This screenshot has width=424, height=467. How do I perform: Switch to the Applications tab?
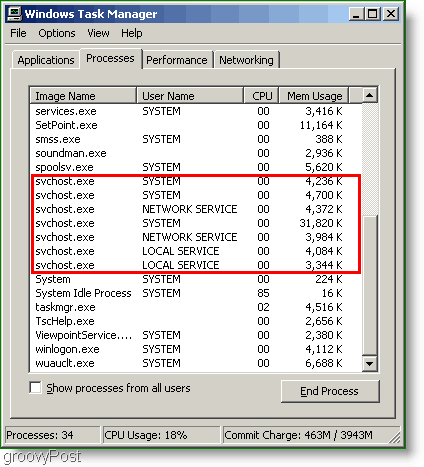click(x=46, y=60)
